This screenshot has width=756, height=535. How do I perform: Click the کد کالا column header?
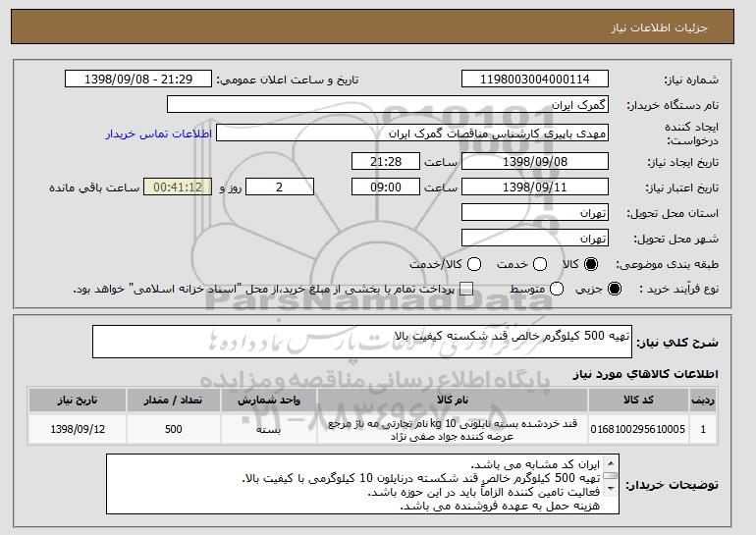[x=638, y=401]
